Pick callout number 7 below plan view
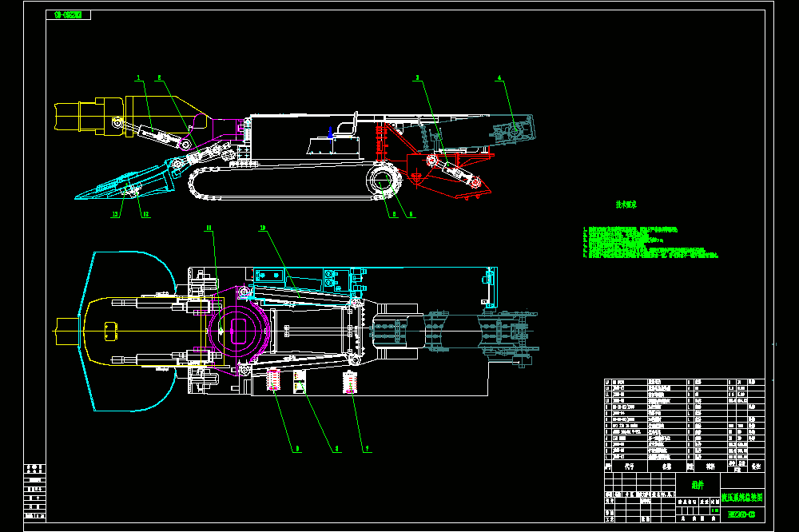 (x=368, y=449)
